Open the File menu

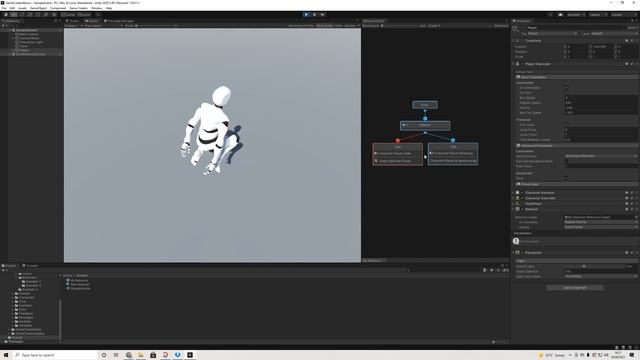pyautogui.click(x=4, y=8)
